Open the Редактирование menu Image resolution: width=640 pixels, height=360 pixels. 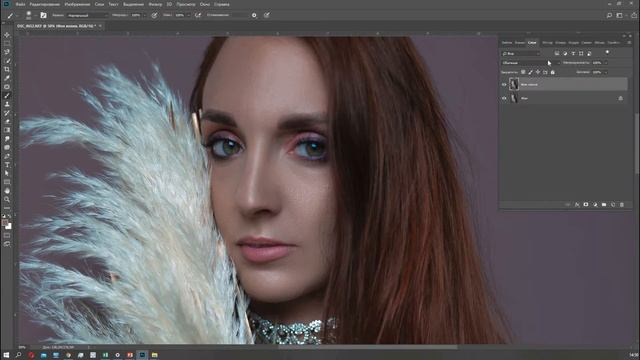pyautogui.click(x=44, y=4)
